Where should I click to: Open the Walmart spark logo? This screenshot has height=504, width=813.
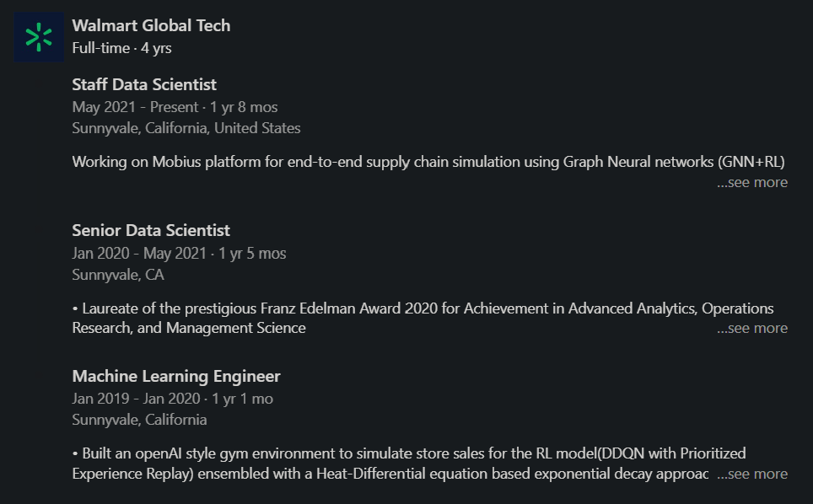click(x=39, y=37)
